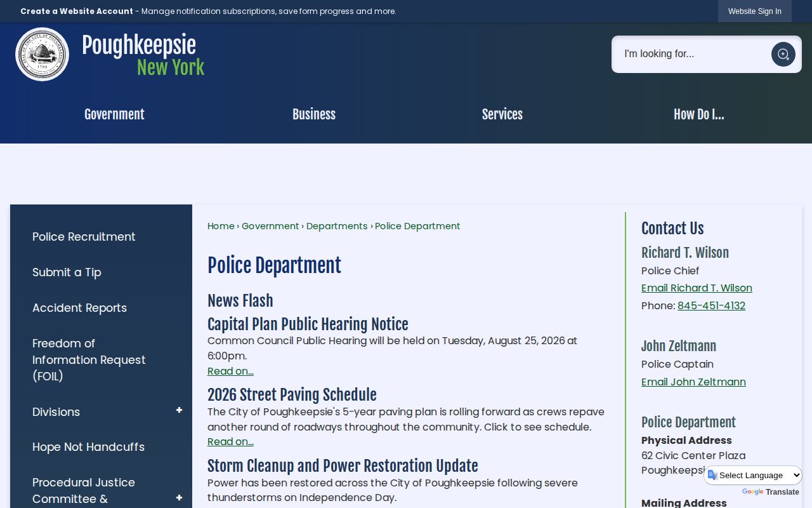The image size is (812, 508).
Task: Click the Poughkeepsie city seal logo
Action: click(x=42, y=54)
